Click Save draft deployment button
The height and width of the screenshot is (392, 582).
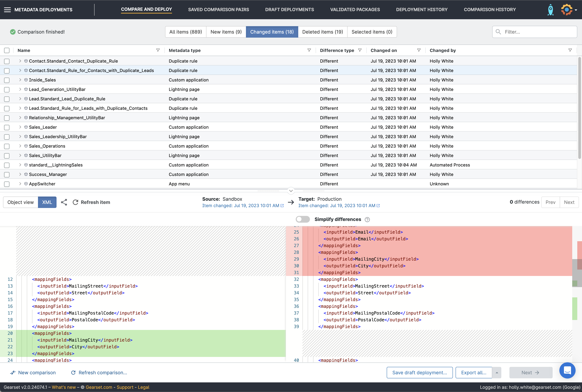419,372
